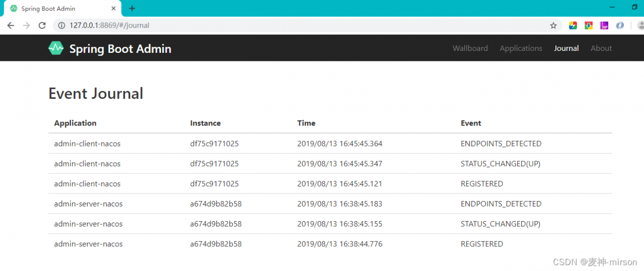
Task: Click the Instance column header
Action: [205, 123]
